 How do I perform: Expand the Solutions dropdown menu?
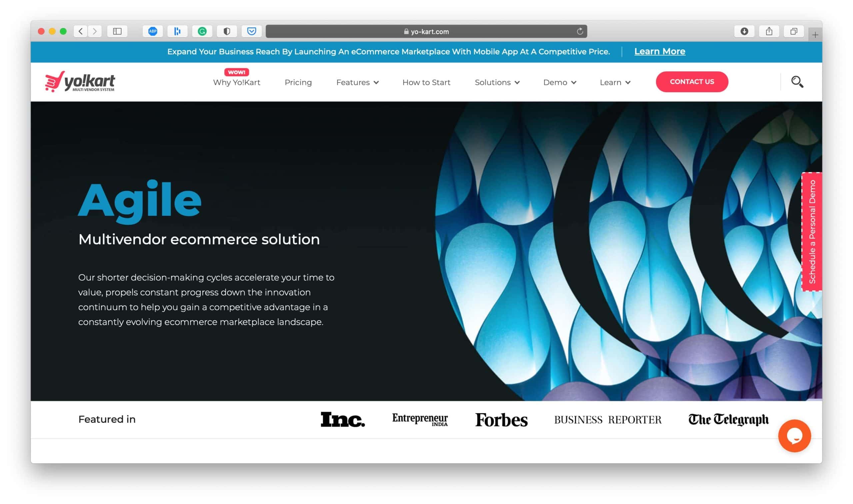(x=497, y=82)
